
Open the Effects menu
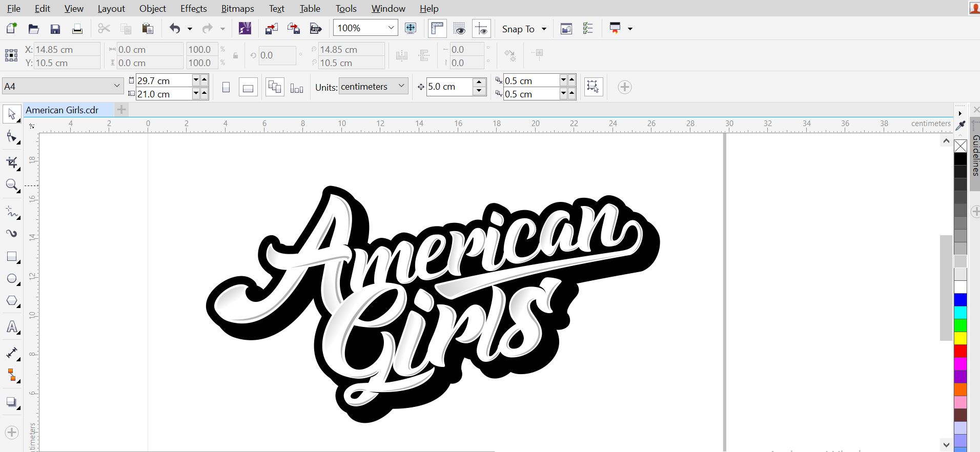193,9
